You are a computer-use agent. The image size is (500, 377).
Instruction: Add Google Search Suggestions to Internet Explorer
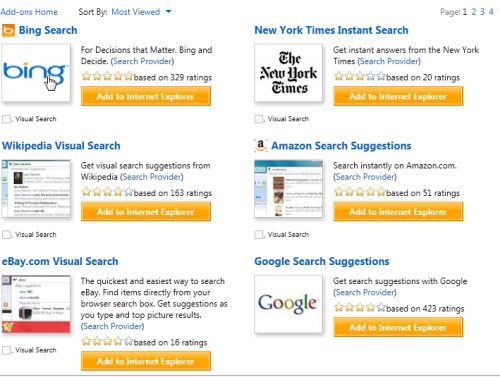point(398,327)
